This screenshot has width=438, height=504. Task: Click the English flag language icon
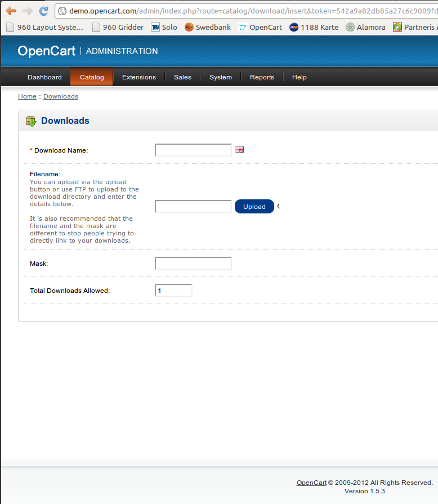239,149
